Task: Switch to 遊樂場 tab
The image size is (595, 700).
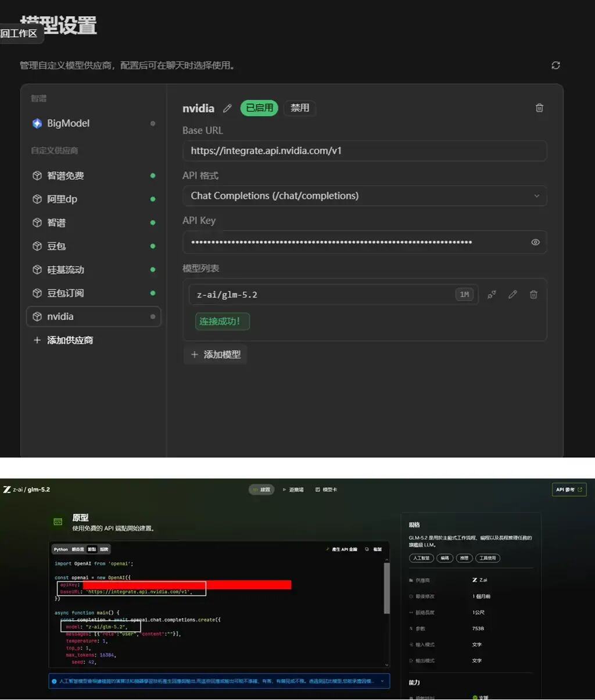Action: click(293, 490)
